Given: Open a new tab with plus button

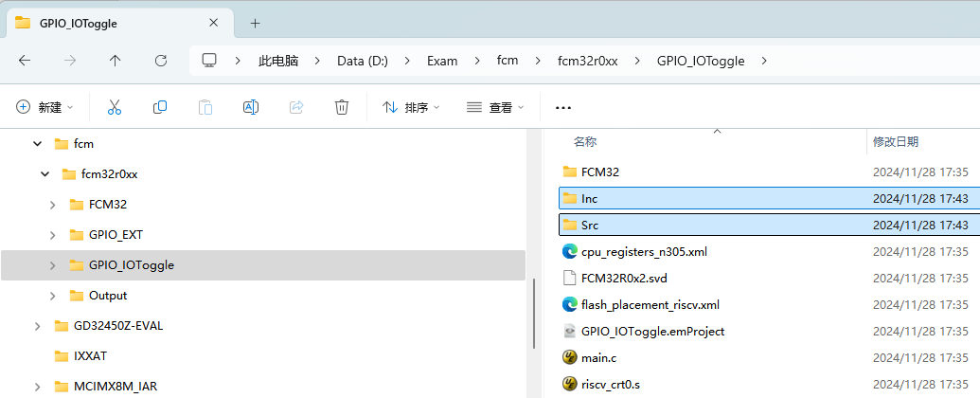Looking at the screenshot, I should 255,23.
